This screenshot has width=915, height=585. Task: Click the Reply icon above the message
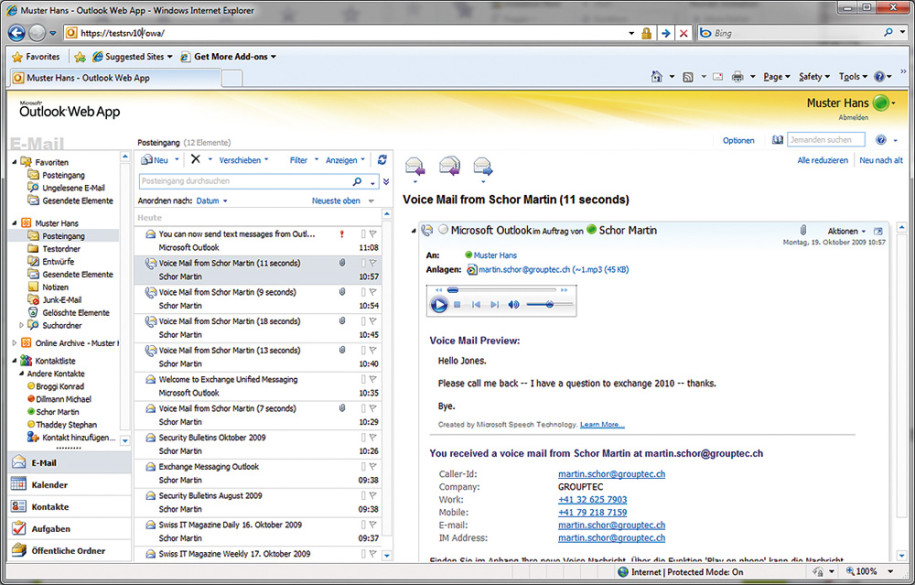pos(415,166)
